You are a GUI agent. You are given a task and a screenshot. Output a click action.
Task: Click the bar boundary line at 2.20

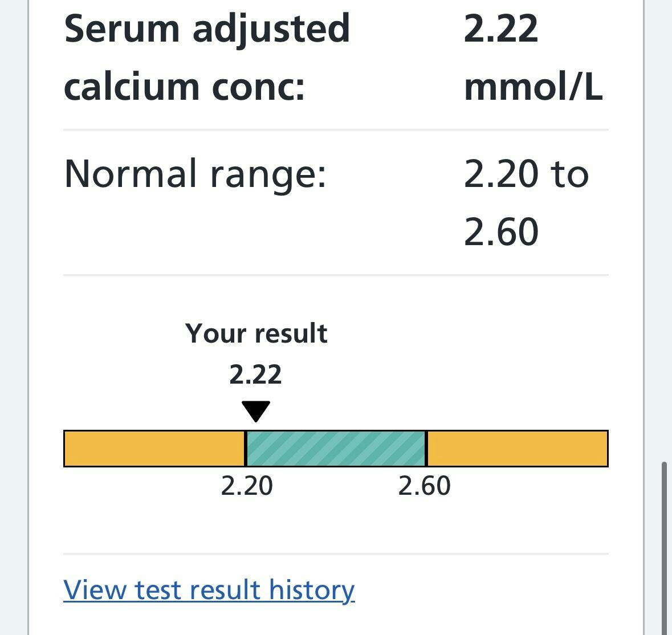pos(246,449)
